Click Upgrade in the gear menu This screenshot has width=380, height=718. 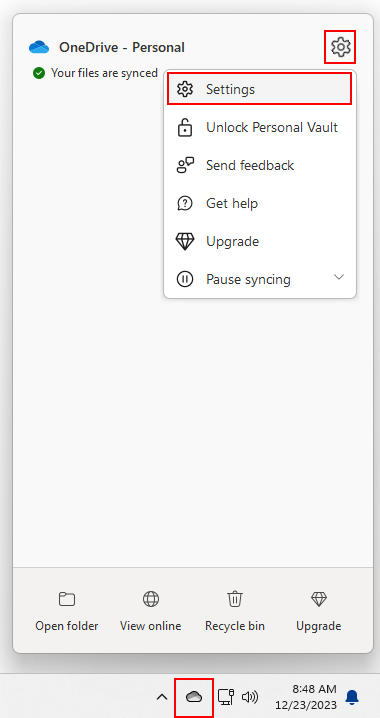[x=260, y=241]
